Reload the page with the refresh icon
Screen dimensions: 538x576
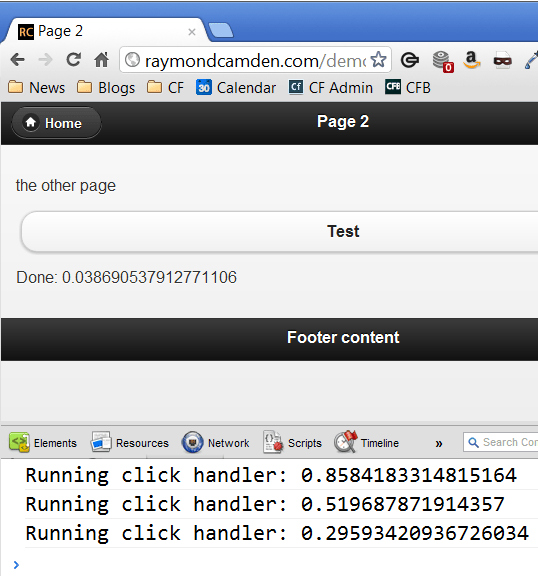73,60
